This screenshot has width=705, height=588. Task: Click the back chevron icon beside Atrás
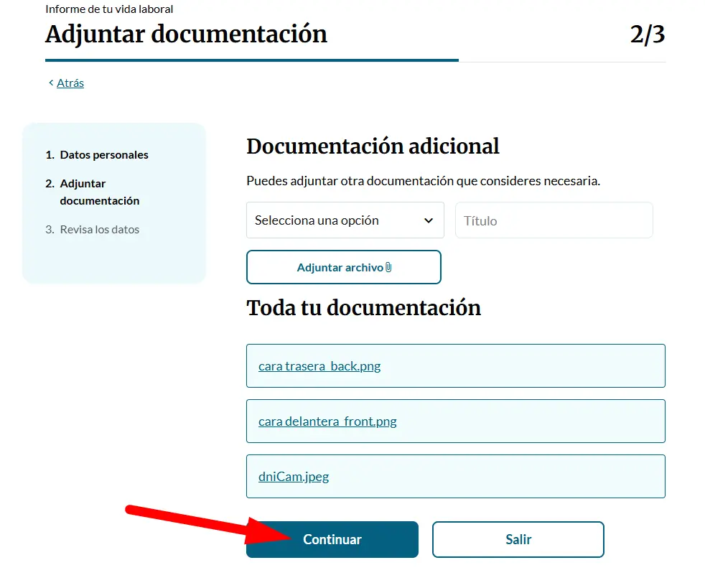51,83
